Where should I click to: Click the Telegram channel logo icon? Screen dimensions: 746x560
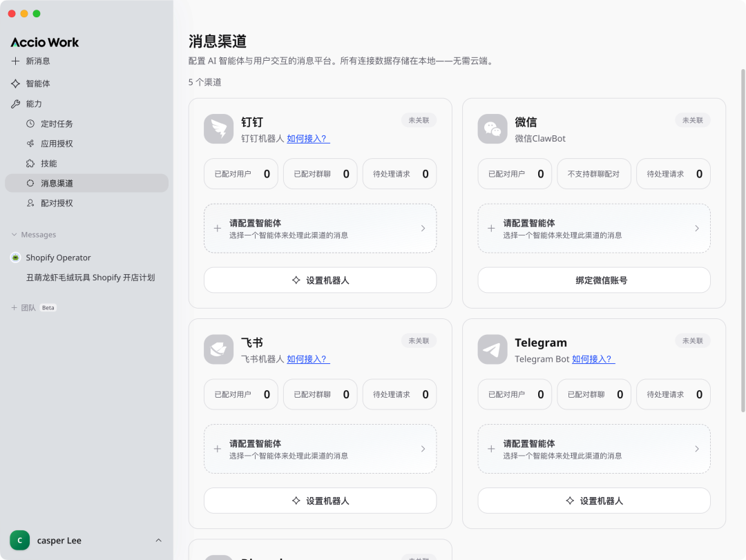492,349
